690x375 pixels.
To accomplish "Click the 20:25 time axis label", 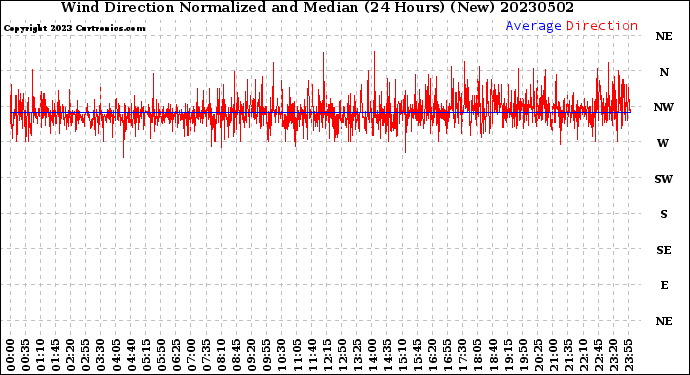I will [x=538, y=355].
